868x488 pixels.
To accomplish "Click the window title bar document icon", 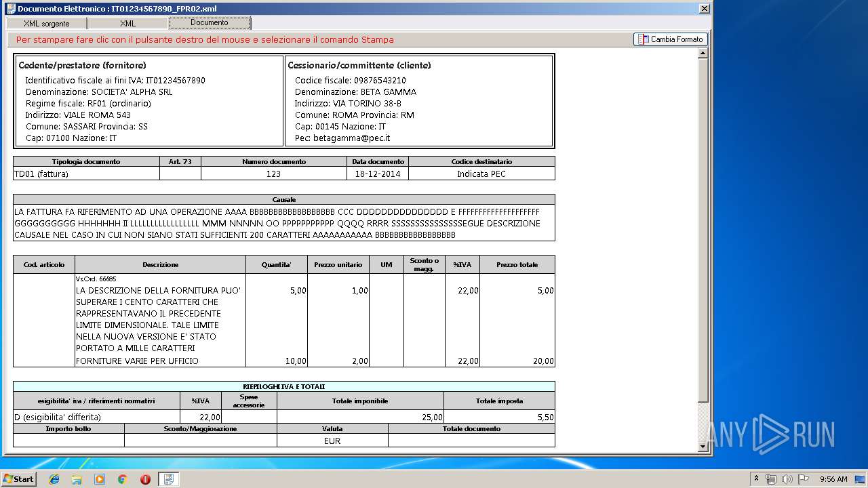I will pos(10,8).
